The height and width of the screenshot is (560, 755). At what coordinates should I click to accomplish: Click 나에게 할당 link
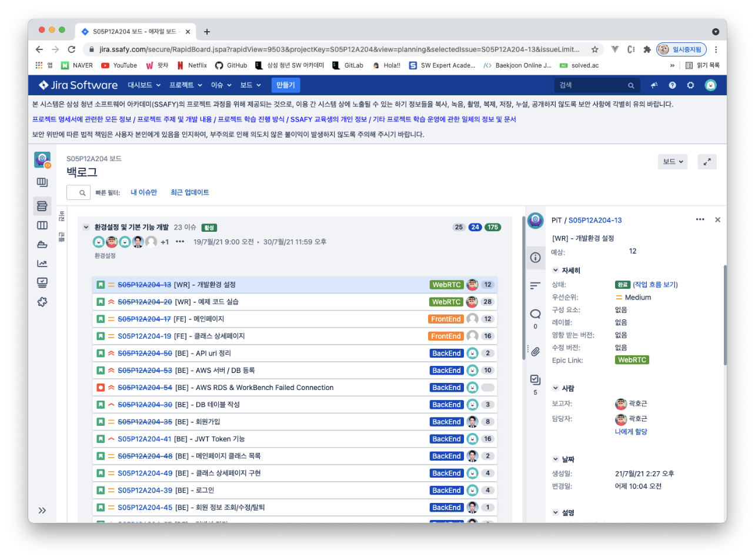click(631, 432)
